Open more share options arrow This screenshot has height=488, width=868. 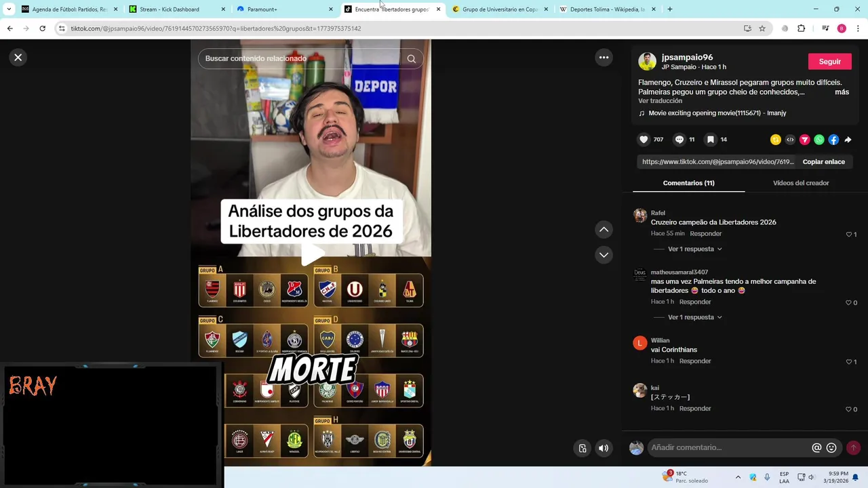[848, 140]
